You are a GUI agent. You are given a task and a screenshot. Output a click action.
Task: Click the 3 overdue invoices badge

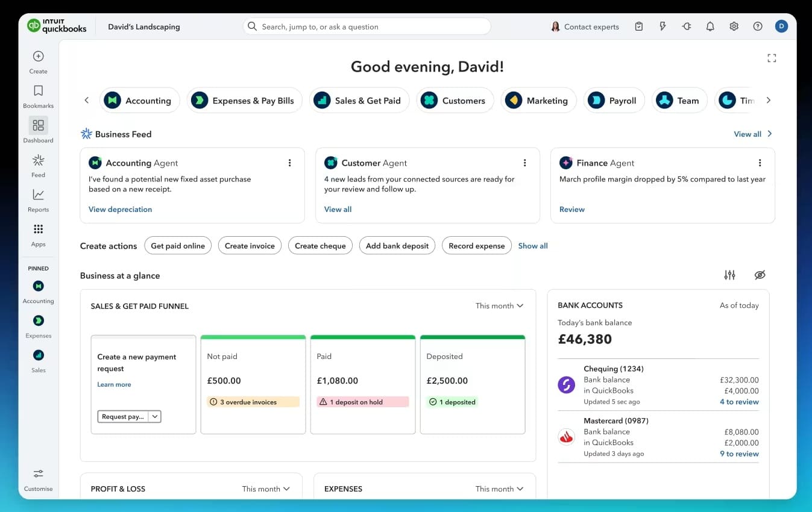click(x=253, y=402)
